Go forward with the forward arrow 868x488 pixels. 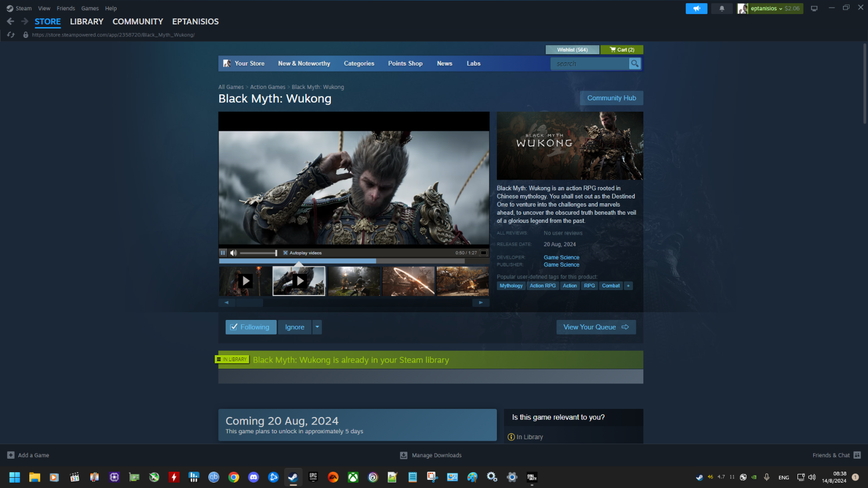pyautogui.click(x=24, y=21)
